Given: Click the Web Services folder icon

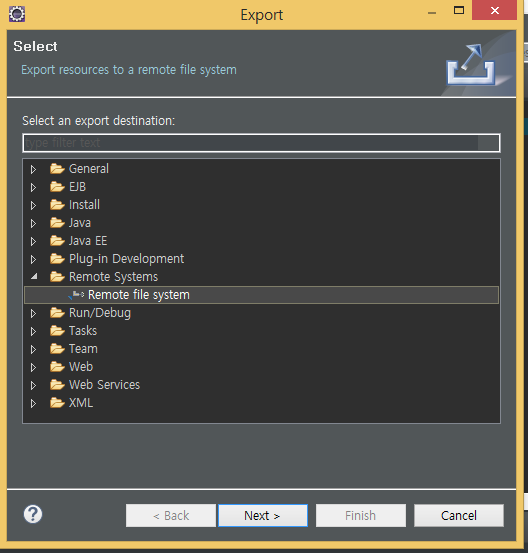Looking at the screenshot, I should coord(57,384).
